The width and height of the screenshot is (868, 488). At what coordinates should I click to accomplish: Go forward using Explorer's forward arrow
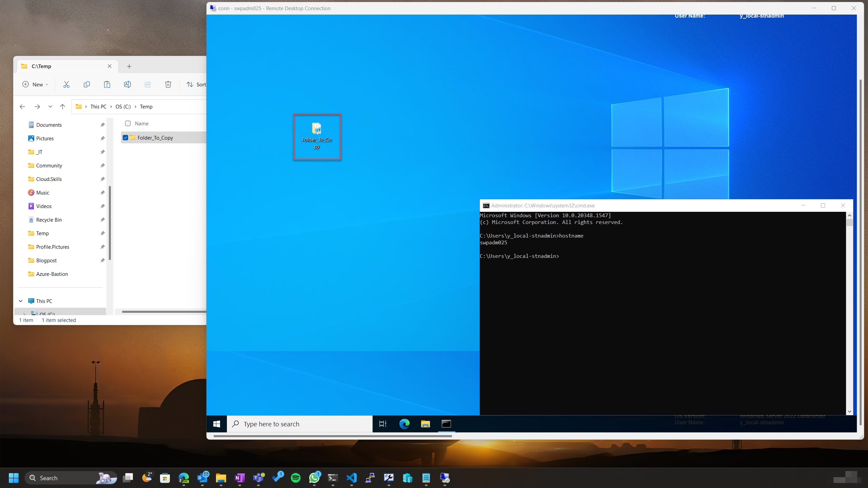click(x=37, y=106)
